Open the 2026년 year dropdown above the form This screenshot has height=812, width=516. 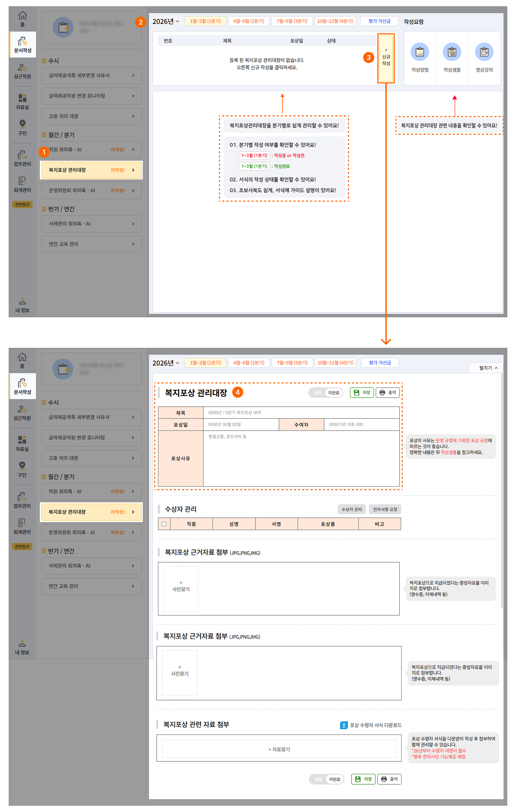(166, 363)
